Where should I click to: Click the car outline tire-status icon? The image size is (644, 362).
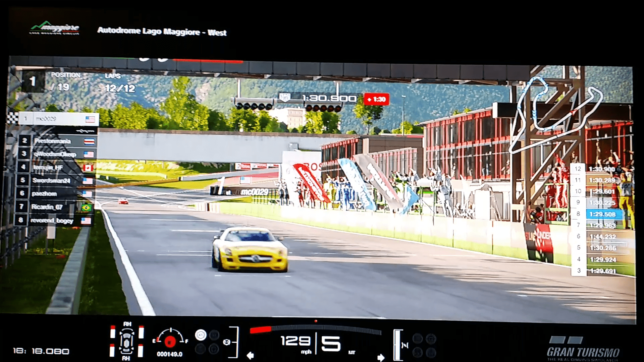coord(127,342)
